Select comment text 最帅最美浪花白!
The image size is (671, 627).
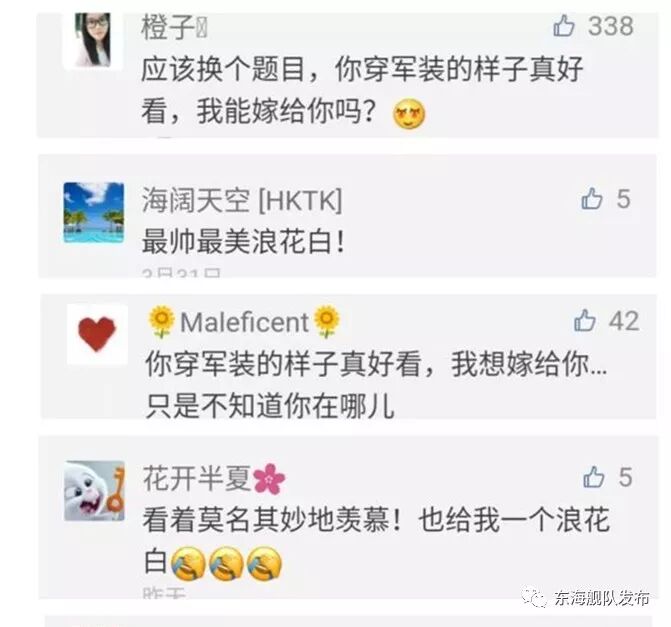243,242
